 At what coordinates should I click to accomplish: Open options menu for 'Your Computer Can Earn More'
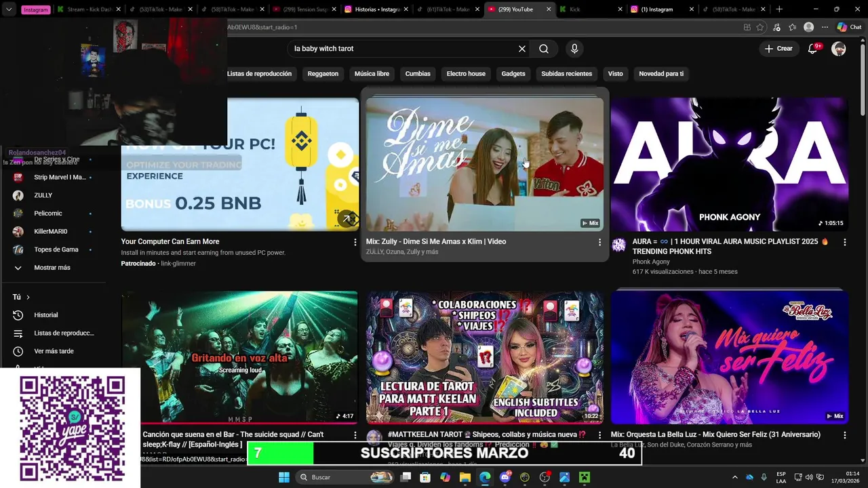tap(355, 242)
